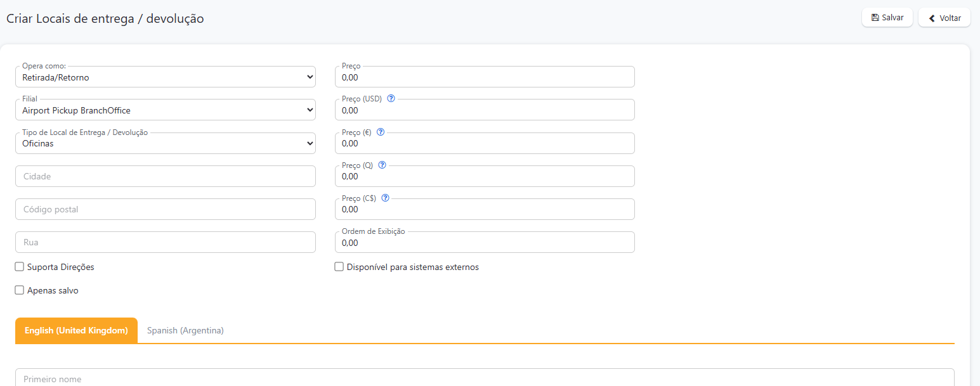The width and height of the screenshot is (980, 386).
Task: Click the Primeiro nome field
Action: click(485, 378)
